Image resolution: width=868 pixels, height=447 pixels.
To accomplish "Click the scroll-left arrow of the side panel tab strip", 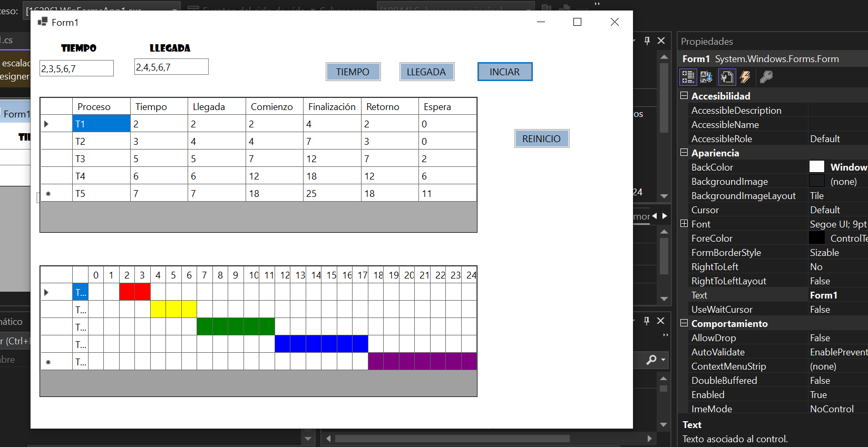I will [655, 216].
